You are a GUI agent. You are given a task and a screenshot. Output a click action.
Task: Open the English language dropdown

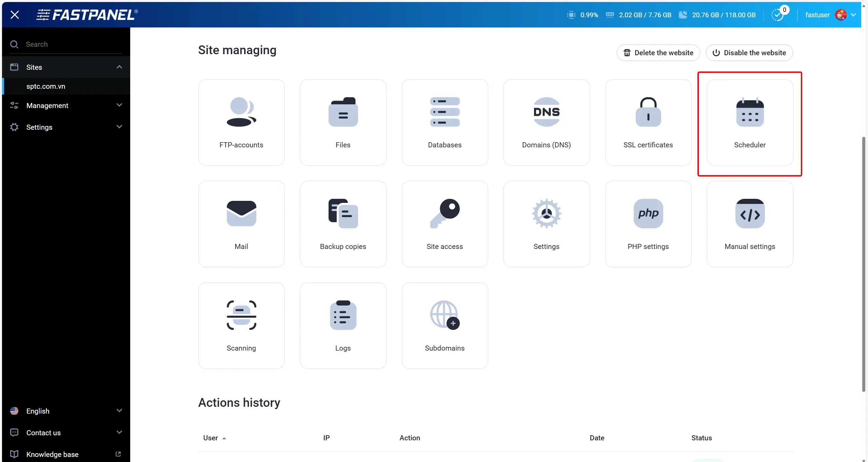point(66,411)
